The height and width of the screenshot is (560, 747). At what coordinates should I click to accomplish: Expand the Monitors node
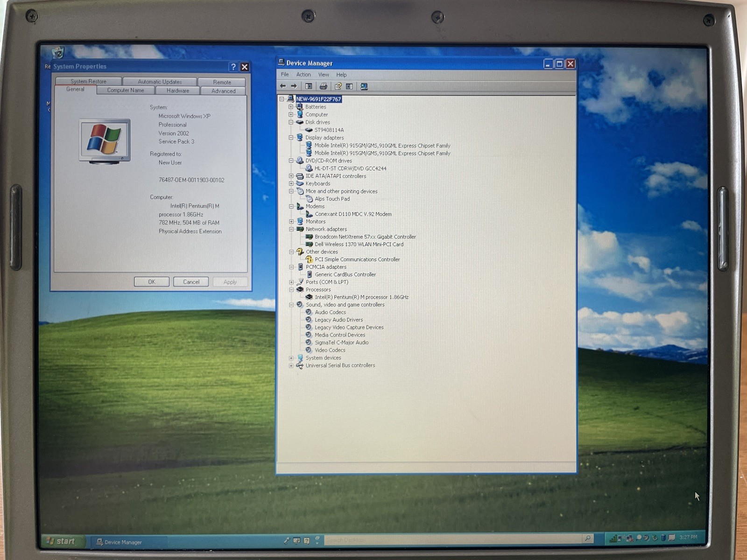pyautogui.click(x=291, y=222)
